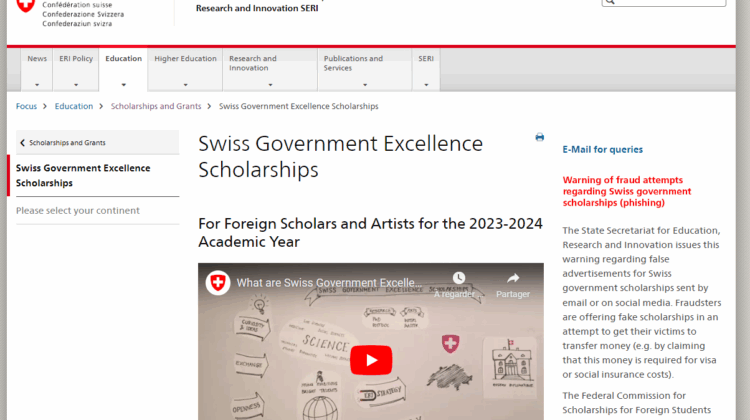
Task: Expand the News menu arrow
Action: click(37, 85)
